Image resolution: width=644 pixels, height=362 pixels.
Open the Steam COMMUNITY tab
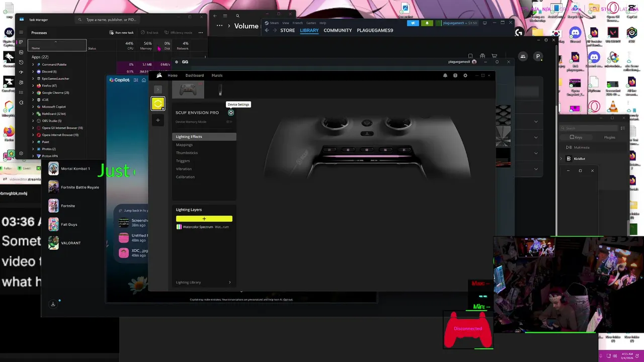point(338,30)
